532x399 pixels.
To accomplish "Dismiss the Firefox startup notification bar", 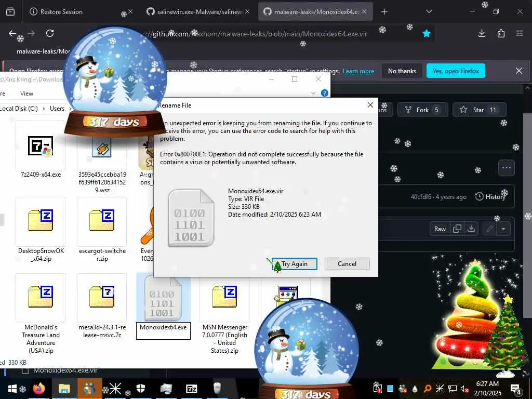I will 519,71.
